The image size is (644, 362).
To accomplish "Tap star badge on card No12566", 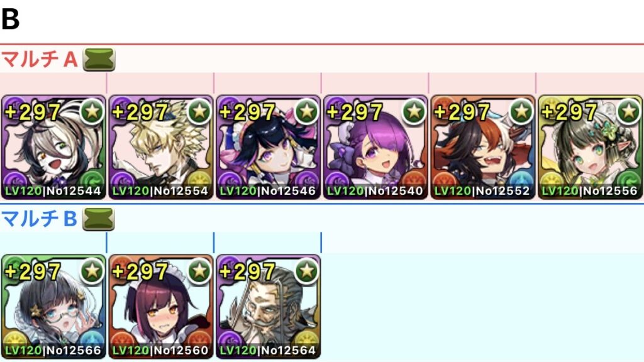I will point(92,270).
